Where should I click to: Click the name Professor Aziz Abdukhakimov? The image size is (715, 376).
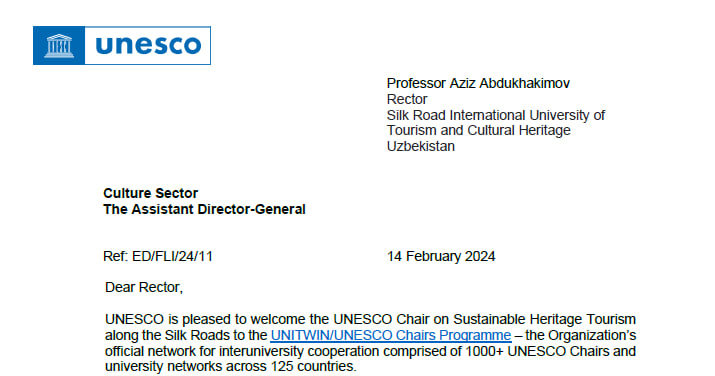click(x=478, y=83)
